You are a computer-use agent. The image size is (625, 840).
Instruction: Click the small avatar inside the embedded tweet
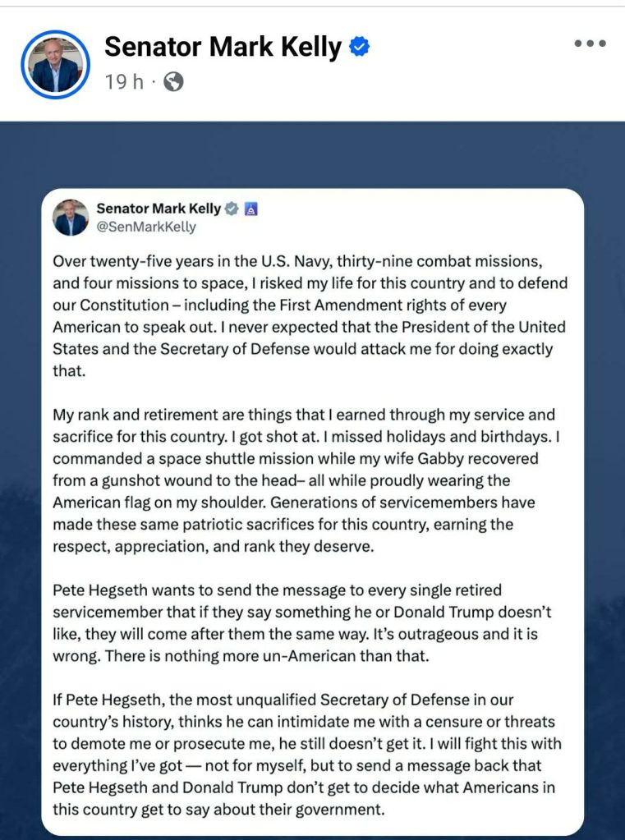click(x=71, y=218)
